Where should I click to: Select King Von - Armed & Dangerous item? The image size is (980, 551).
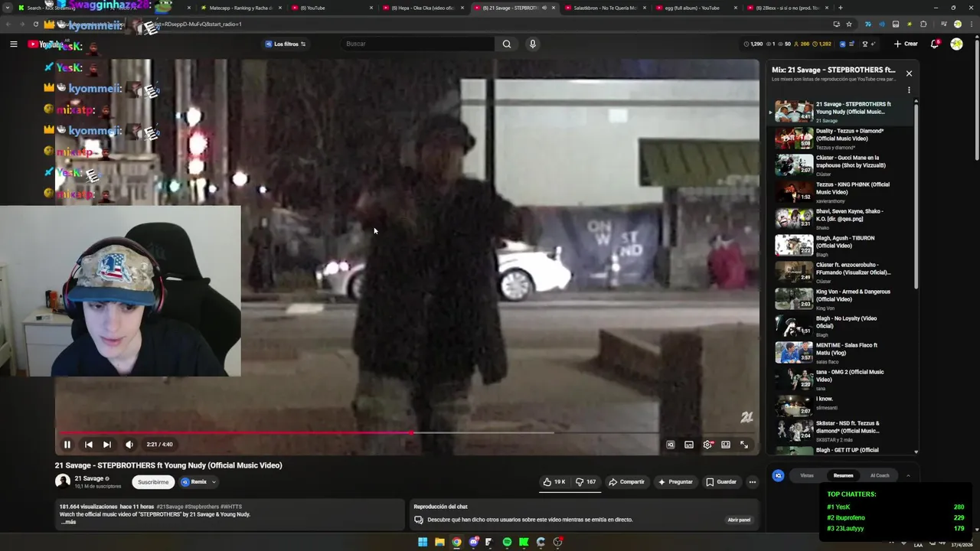coord(840,299)
